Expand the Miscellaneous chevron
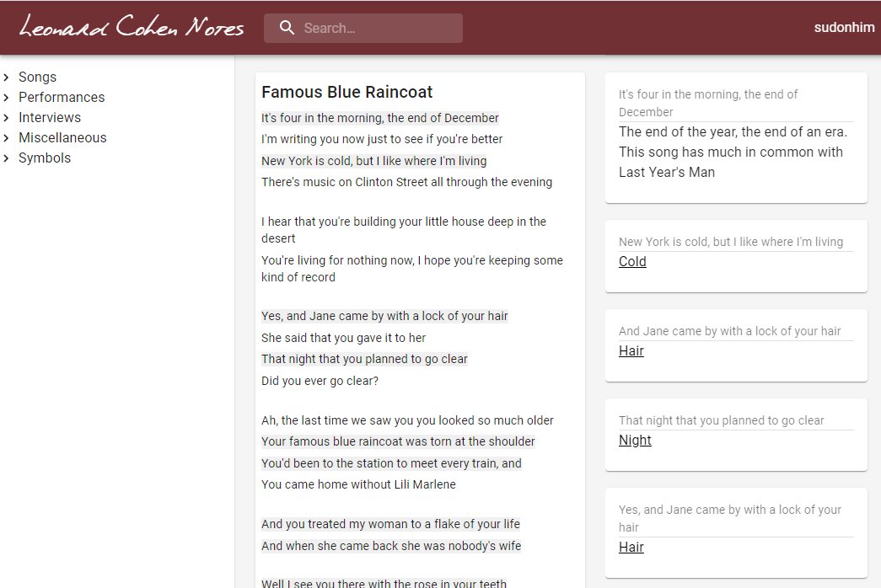Image resolution: width=881 pixels, height=588 pixels. click(x=6, y=137)
